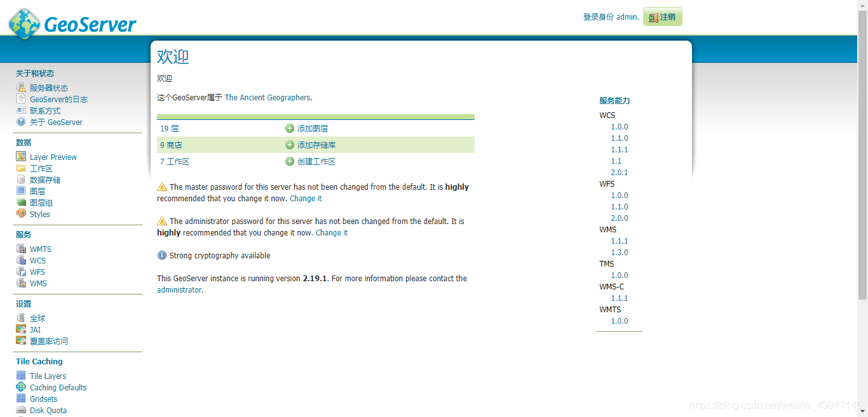The width and height of the screenshot is (868, 417).
Task: Click the Gridsets grid icon
Action: (x=21, y=399)
